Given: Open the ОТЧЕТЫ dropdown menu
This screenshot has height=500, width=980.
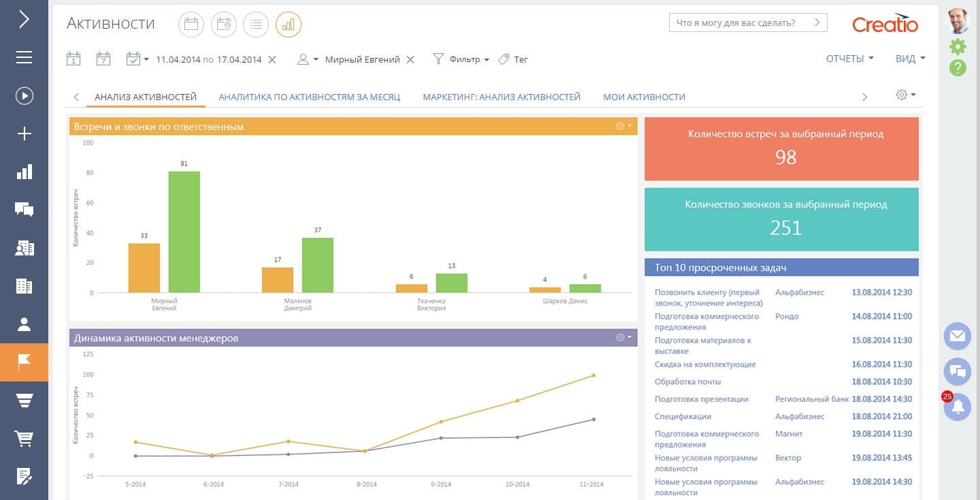Looking at the screenshot, I should [x=849, y=59].
